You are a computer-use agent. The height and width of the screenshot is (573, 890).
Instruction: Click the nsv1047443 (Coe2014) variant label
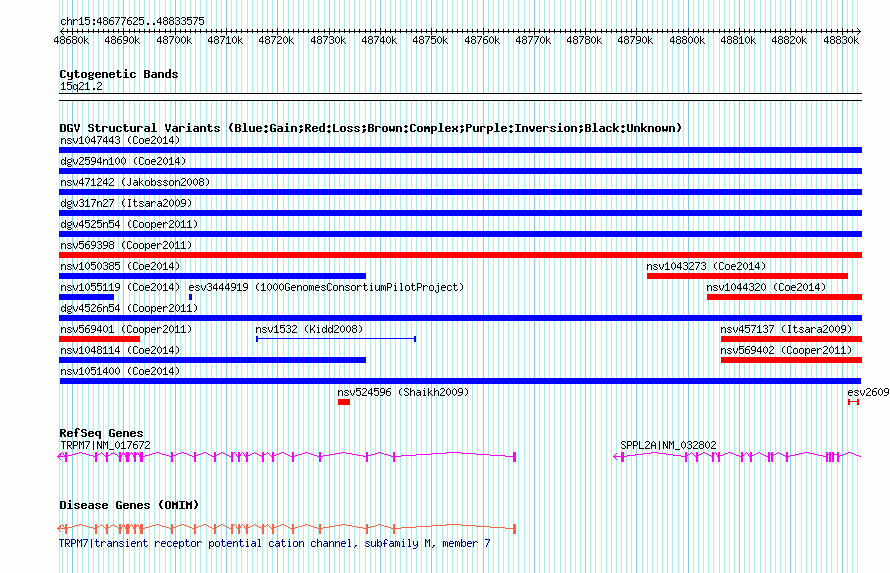120,140
